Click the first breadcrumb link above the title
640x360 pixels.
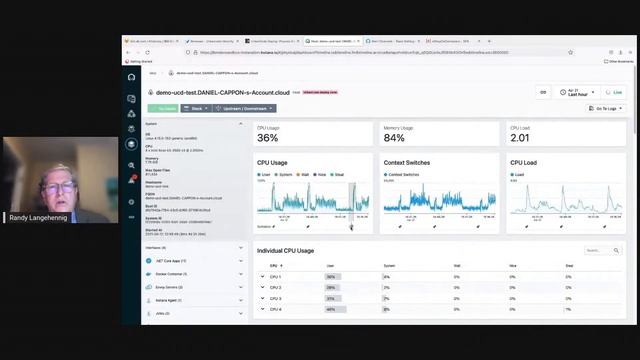[x=153, y=73]
